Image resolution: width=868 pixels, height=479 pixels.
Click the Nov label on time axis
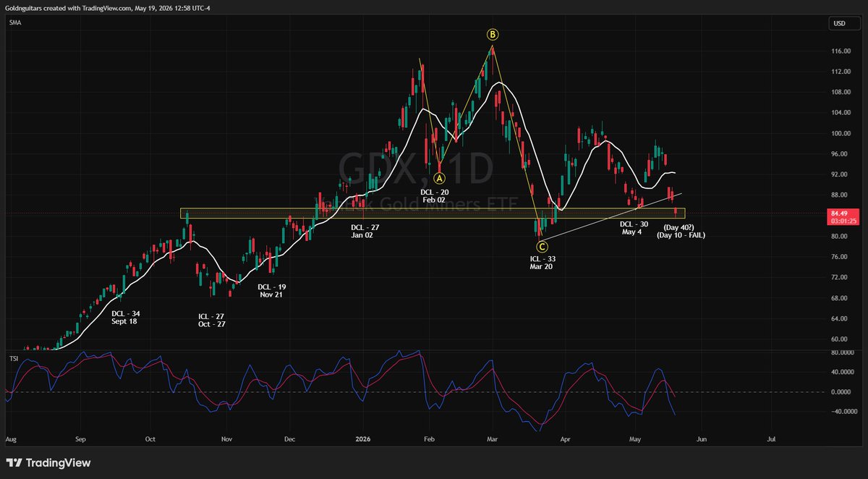point(226,439)
